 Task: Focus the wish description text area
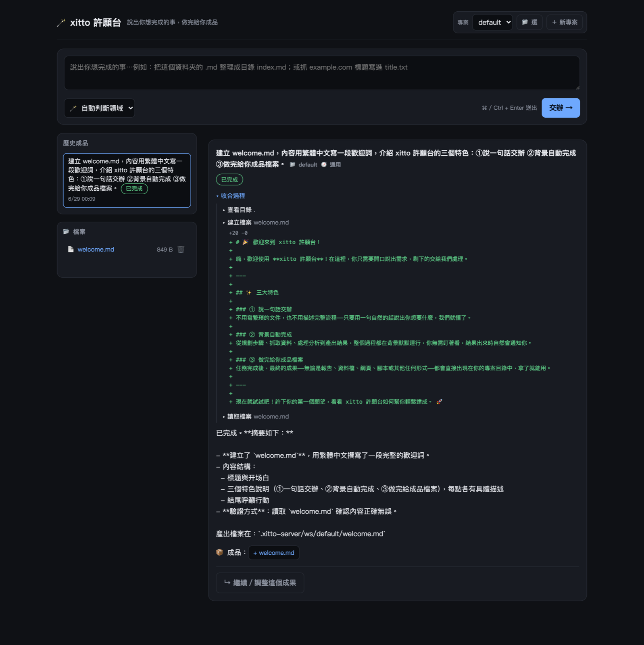322,73
